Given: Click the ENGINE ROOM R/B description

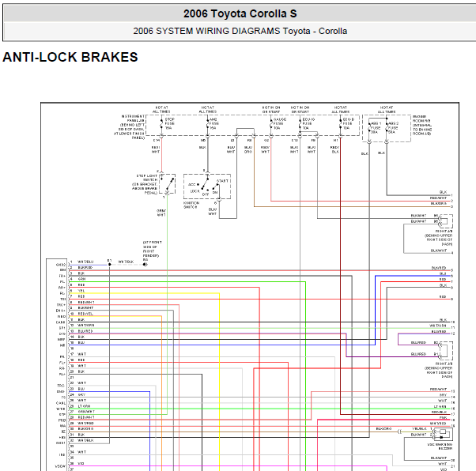Looking at the screenshot, I should click(x=422, y=125).
